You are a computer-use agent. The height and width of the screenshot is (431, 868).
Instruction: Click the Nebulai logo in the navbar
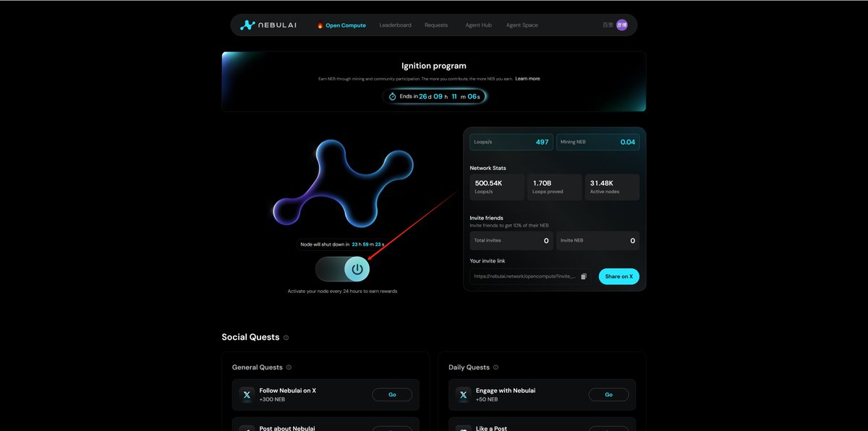pos(268,25)
